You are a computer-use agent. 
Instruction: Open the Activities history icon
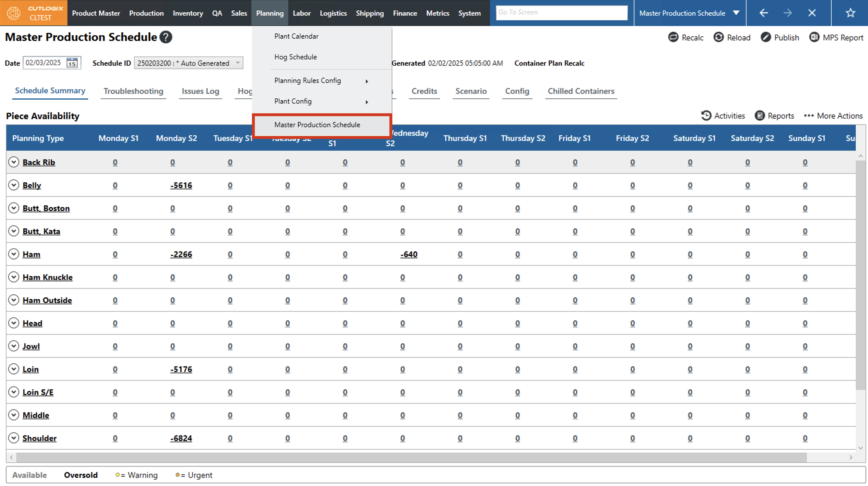(706, 116)
